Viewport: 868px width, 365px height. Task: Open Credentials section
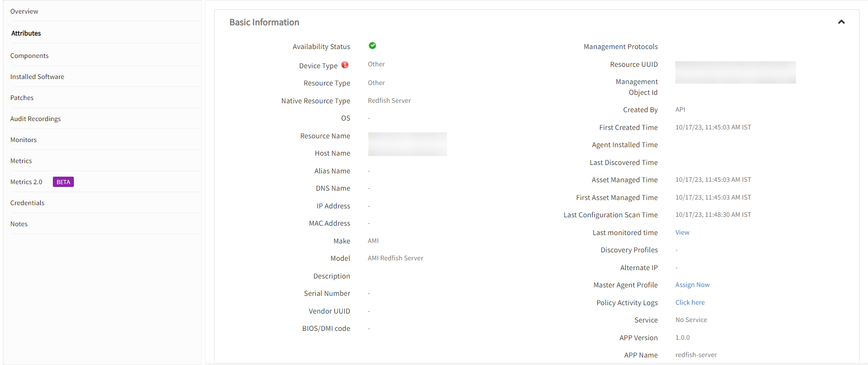pos(27,203)
